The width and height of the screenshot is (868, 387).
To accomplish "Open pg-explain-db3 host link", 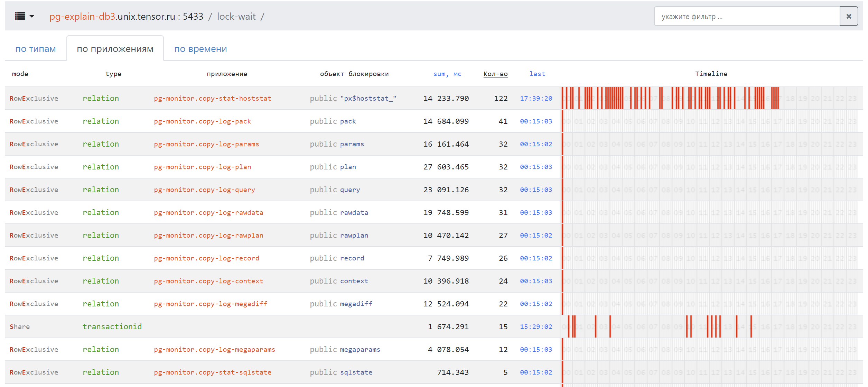I will pos(82,16).
